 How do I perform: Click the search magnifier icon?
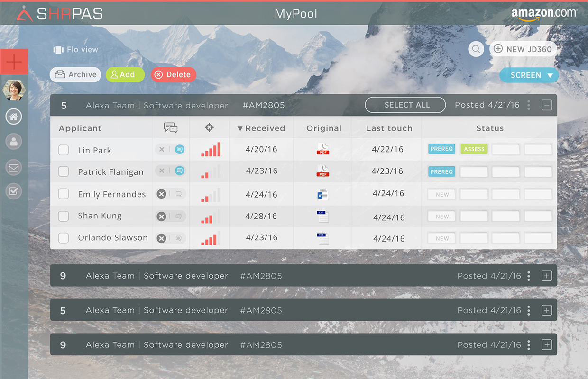coord(476,49)
